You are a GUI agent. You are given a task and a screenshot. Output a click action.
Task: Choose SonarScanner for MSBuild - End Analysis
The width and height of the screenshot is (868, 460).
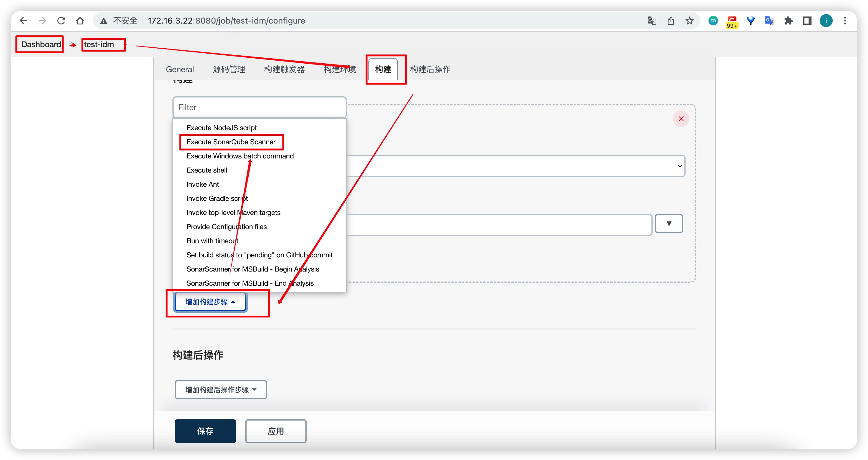250,283
